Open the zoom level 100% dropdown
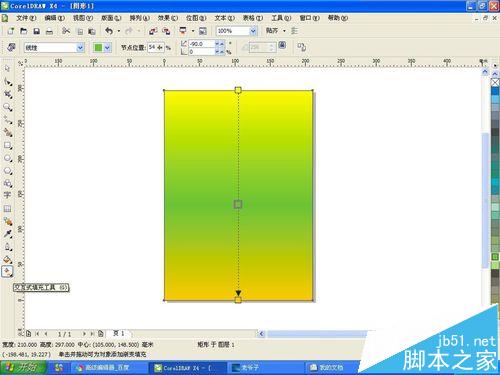The image size is (500, 375). 253,31
